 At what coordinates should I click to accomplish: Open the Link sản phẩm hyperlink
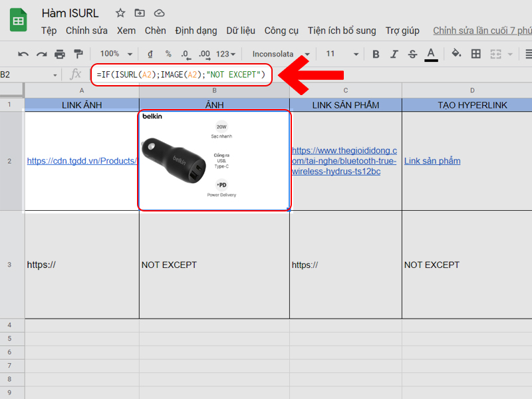(x=432, y=160)
